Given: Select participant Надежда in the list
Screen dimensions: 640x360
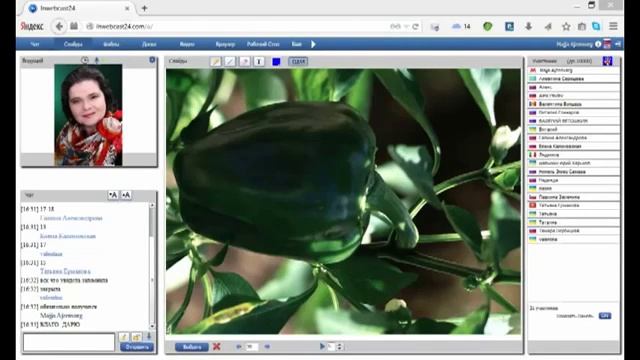Looking at the screenshot, I should tap(573, 180).
